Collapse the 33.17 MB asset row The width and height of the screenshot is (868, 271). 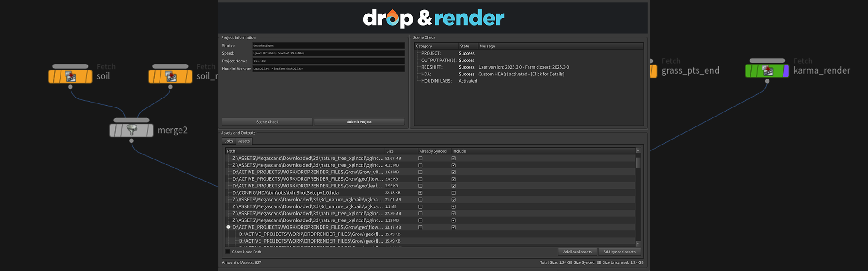tap(228, 227)
